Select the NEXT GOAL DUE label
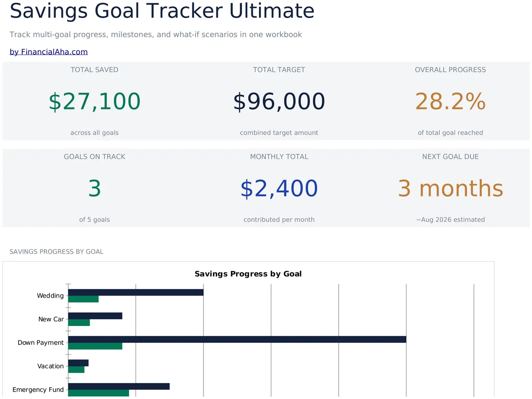 450,156
